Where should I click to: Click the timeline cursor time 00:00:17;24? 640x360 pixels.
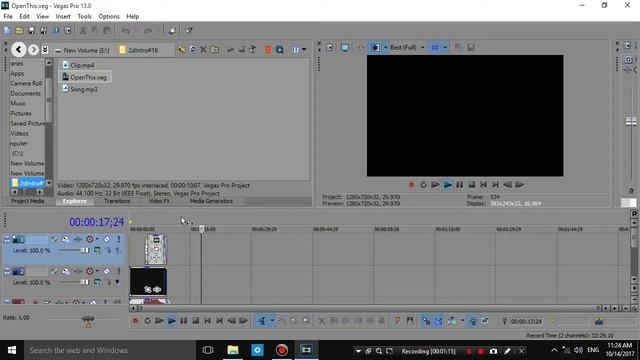(96, 222)
